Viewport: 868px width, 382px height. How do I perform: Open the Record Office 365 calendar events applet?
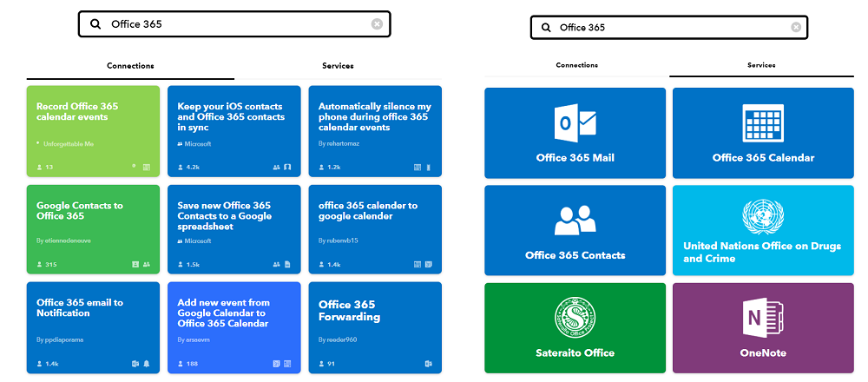(x=93, y=131)
